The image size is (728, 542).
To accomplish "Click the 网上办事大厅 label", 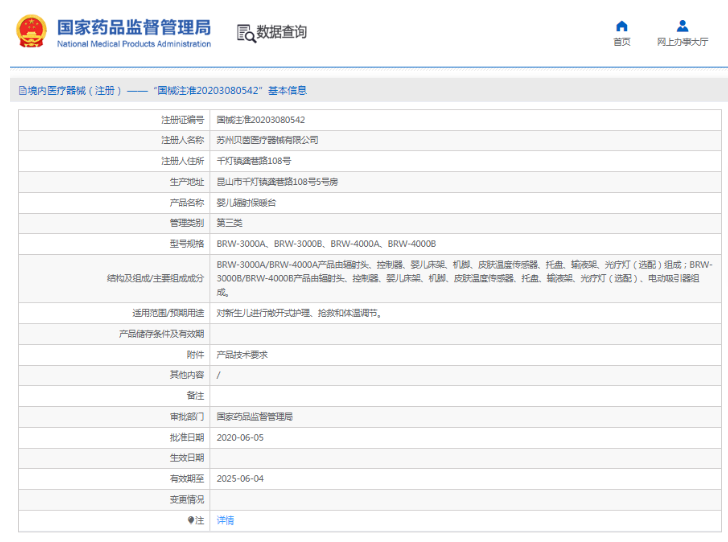I will [682, 42].
